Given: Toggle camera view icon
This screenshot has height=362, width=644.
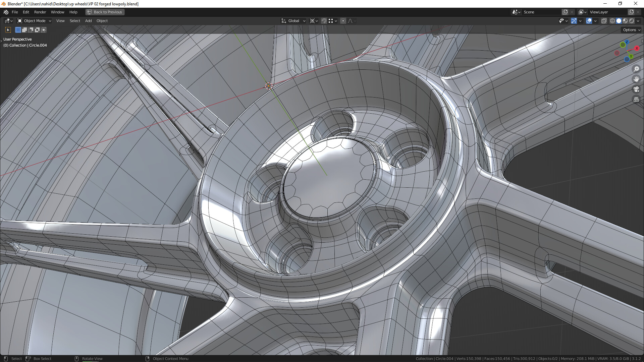Looking at the screenshot, I should pyautogui.click(x=636, y=89).
